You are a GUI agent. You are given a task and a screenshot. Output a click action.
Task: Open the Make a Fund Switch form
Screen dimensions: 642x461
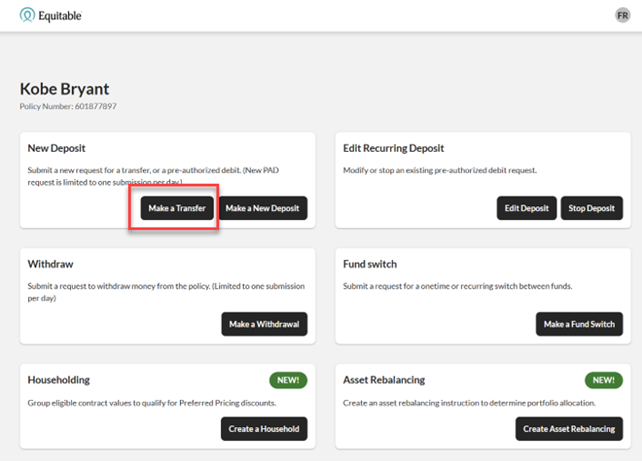[580, 324]
